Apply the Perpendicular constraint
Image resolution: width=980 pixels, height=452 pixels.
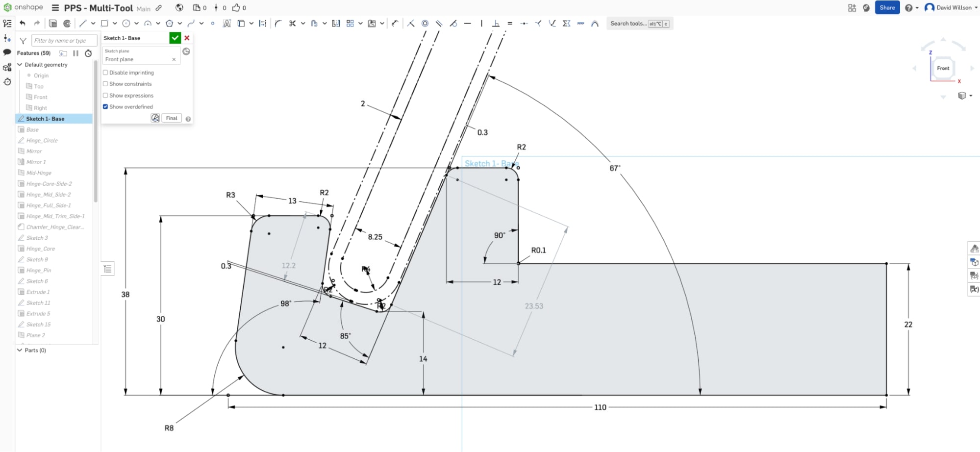[496, 23]
